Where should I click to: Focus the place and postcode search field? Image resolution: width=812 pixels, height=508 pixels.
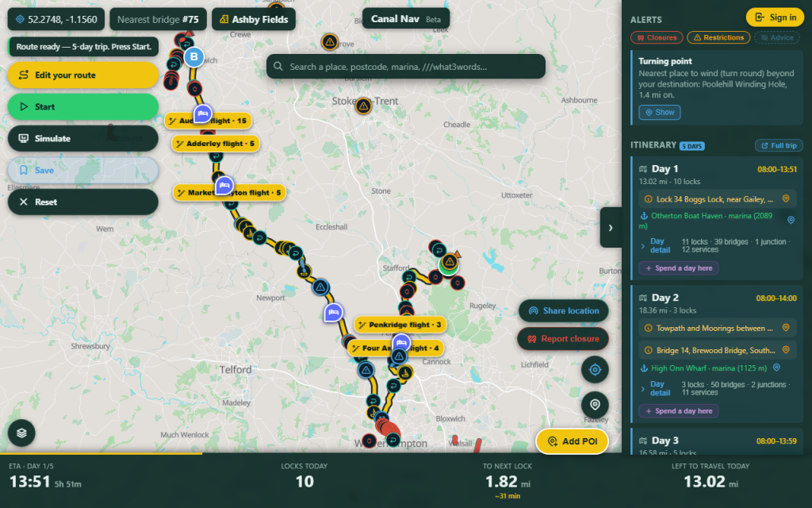click(405, 67)
